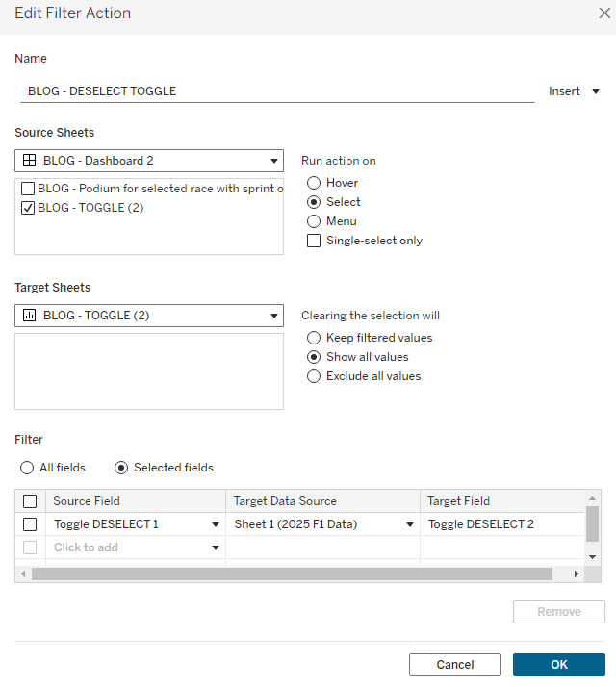Enable Single-select only checkbox
Image resolution: width=616 pixels, height=687 pixels.
click(x=314, y=241)
